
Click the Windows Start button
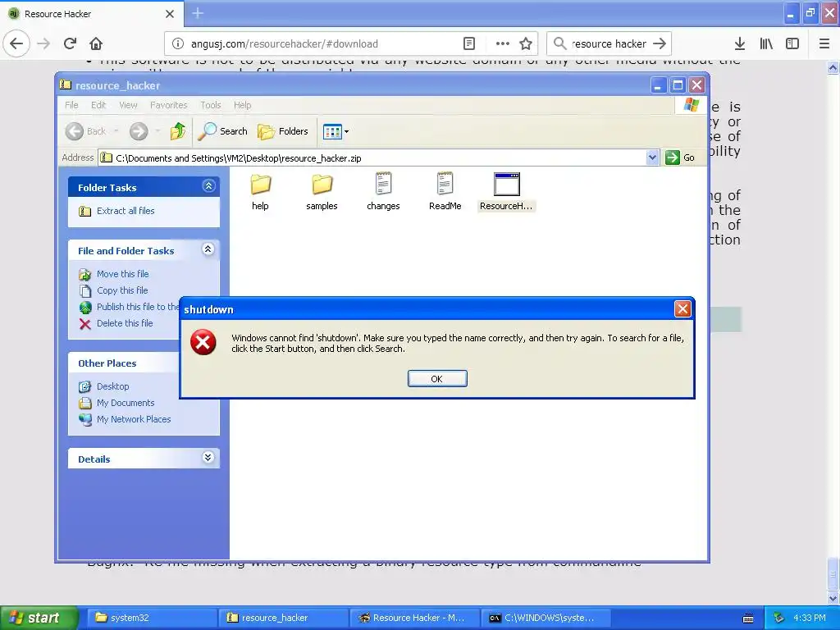pos(38,618)
